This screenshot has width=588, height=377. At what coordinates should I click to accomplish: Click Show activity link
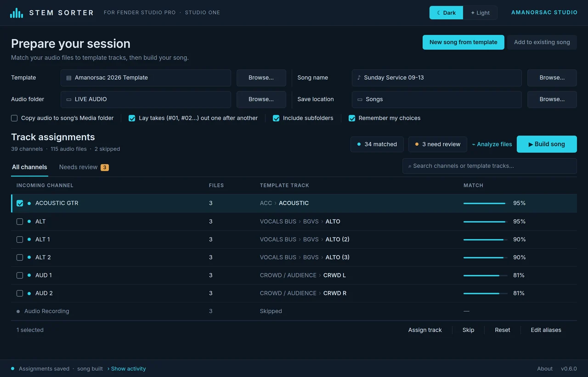coord(127,369)
